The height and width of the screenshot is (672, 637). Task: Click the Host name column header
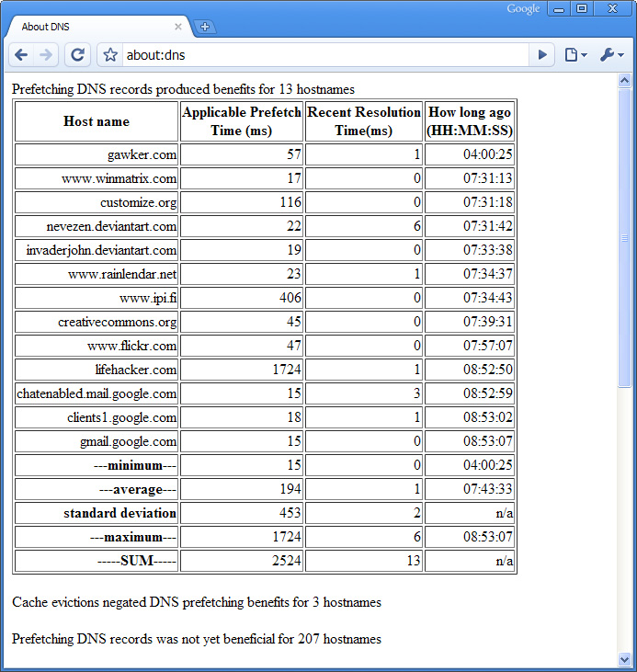coord(96,121)
